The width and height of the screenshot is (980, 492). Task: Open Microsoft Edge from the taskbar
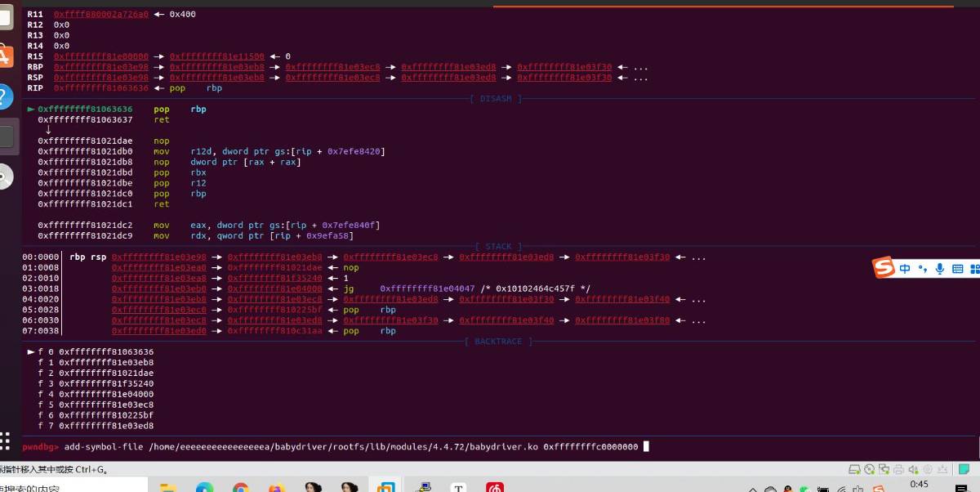coord(204,487)
